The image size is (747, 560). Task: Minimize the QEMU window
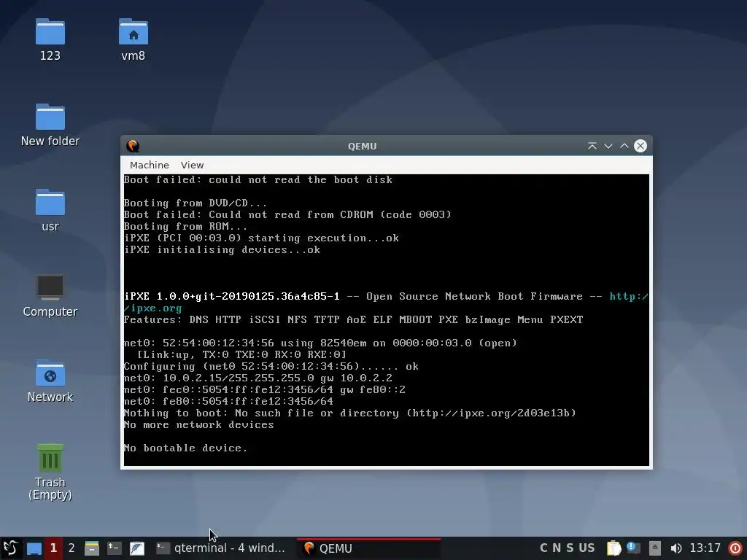pos(608,146)
